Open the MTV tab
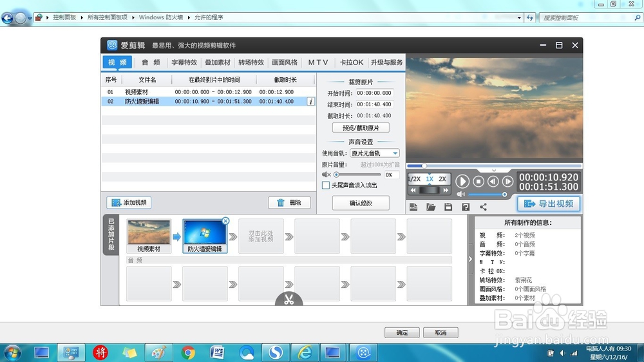 318,62
